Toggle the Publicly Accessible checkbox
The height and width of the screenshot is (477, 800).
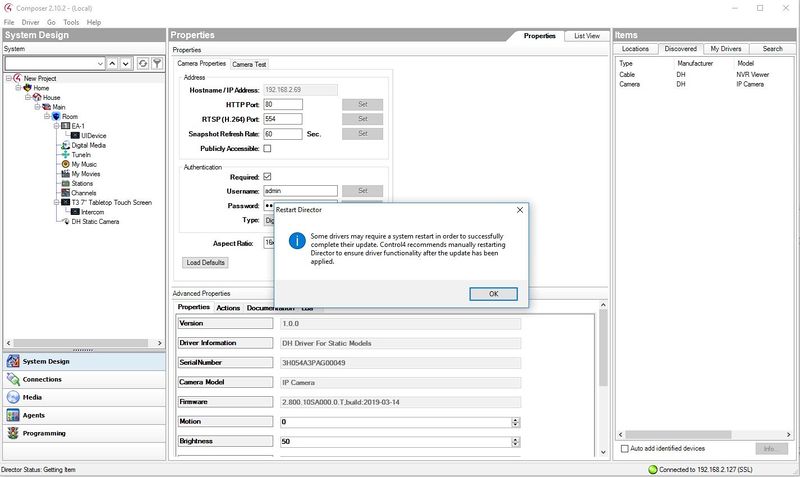(267, 148)
